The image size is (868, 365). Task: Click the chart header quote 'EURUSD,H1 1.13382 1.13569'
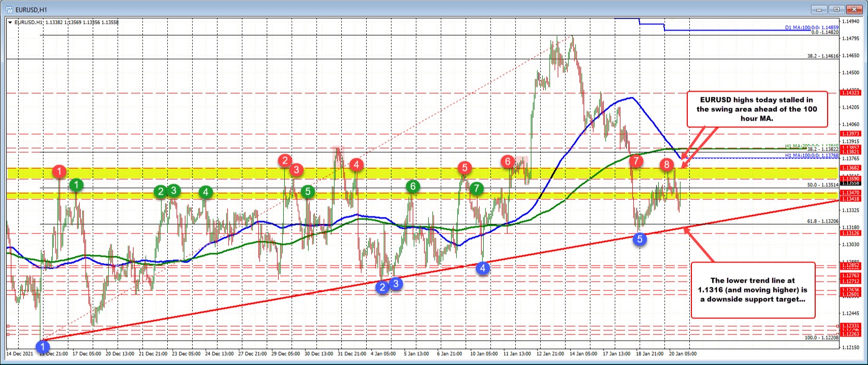pos(49,22)
